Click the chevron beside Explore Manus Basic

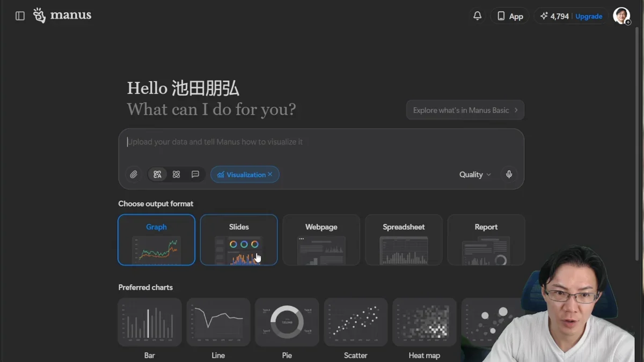[516, 110]
